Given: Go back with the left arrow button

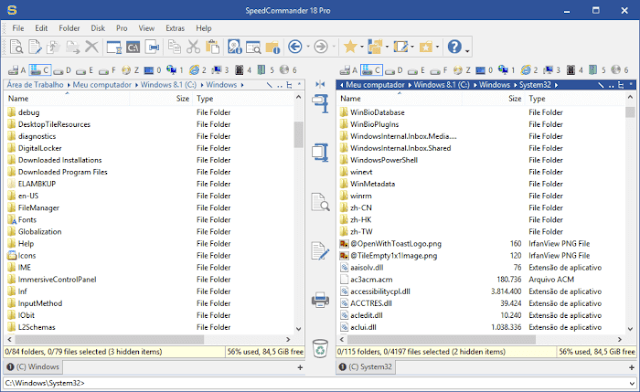Looking at the screenshot, I should tap(295, 47).
